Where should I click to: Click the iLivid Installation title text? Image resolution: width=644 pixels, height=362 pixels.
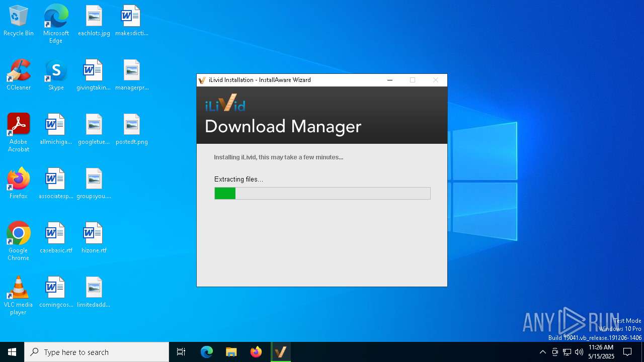pos(260,80)
